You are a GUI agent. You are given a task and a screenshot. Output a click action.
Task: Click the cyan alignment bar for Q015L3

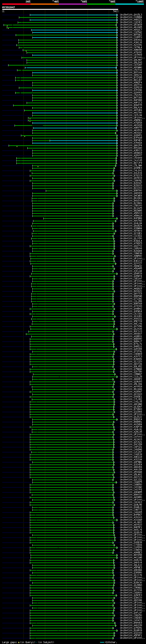(x=74, y=15)
